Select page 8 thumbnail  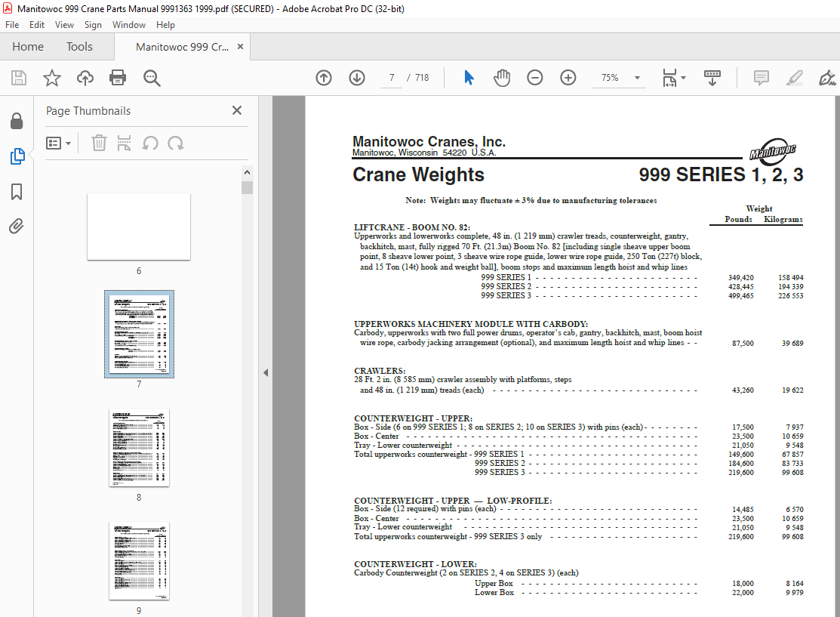pos(140,448)
